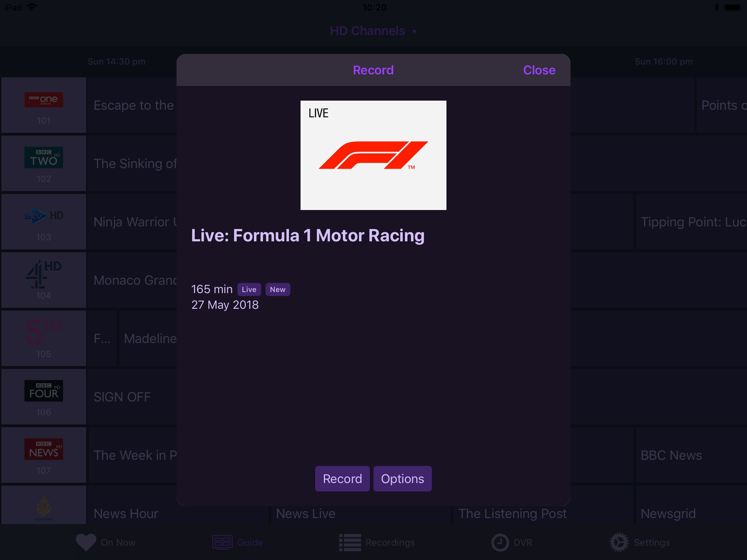Screen dimensions: 747x560
Task: Switch to the Recordings tab
Action: pyautogui.click(x=377, y=542)
